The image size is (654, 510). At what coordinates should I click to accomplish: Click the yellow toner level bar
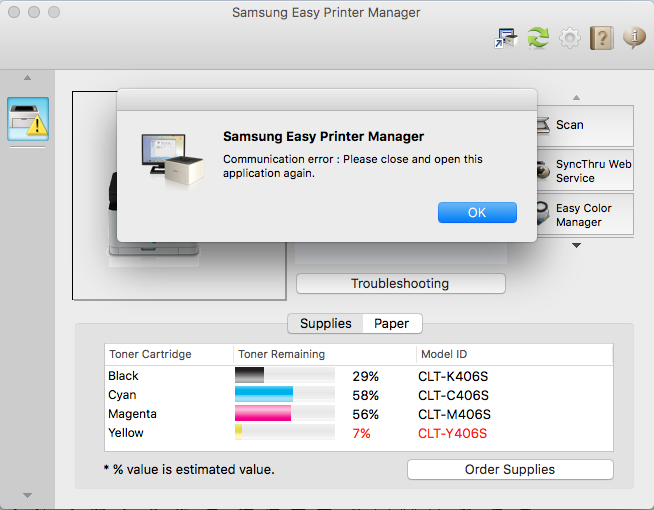pyautogui.click(x=285, y=432)
